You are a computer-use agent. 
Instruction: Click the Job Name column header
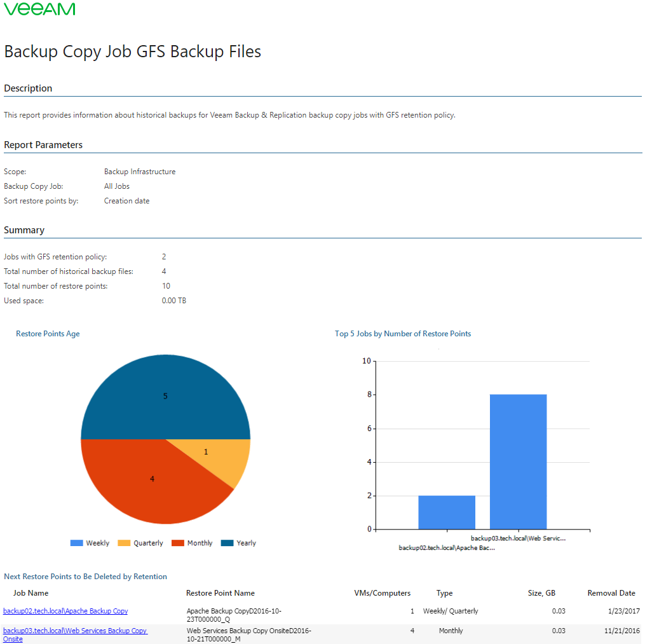coord(31,593)
